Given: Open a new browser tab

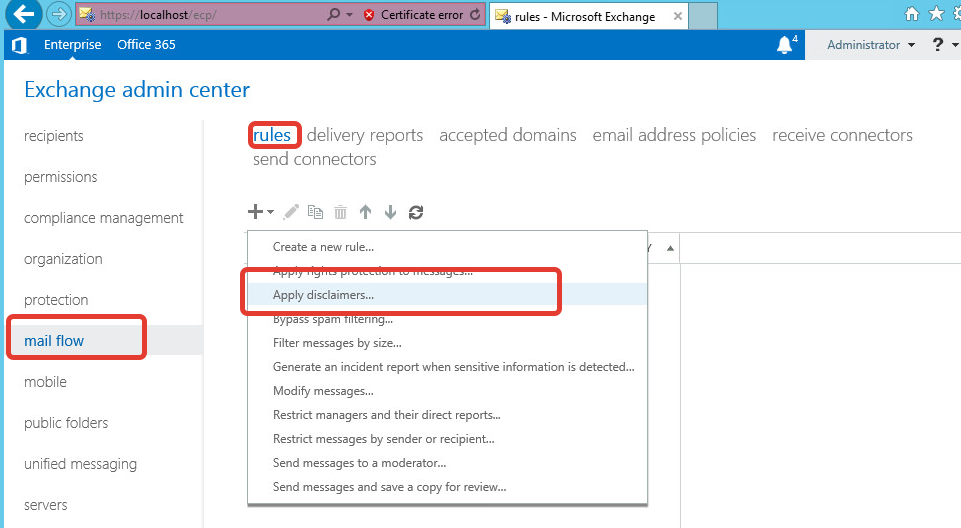Looking at the screenshot, I should coord(703,17).
